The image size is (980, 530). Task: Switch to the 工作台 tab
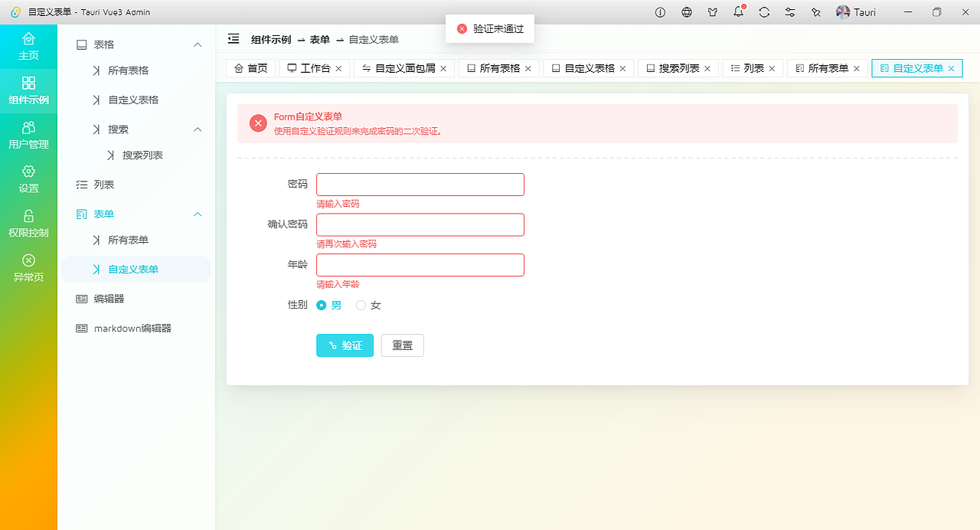314,67
